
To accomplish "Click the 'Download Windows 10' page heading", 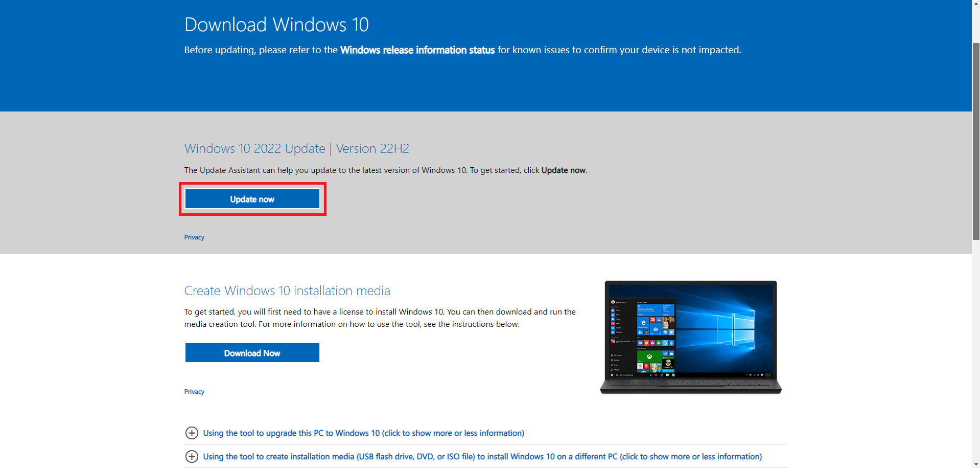I will (x=276, y=25).
